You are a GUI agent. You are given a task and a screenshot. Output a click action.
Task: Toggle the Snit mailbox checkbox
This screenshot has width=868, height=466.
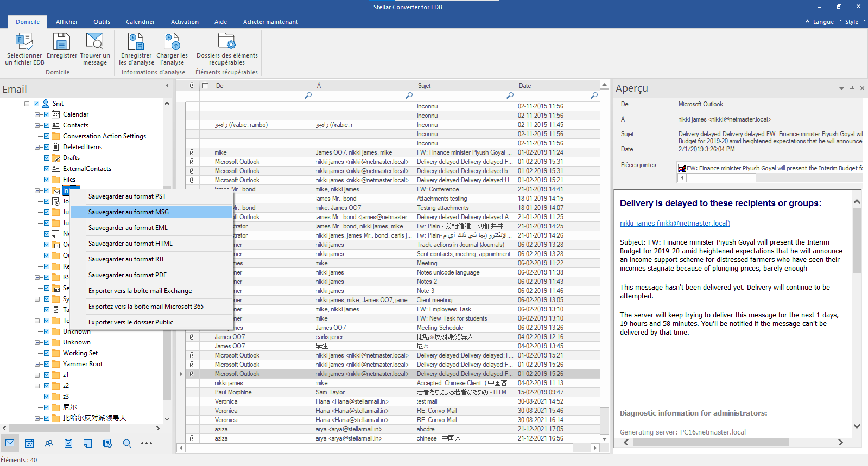tap(36, 104)
